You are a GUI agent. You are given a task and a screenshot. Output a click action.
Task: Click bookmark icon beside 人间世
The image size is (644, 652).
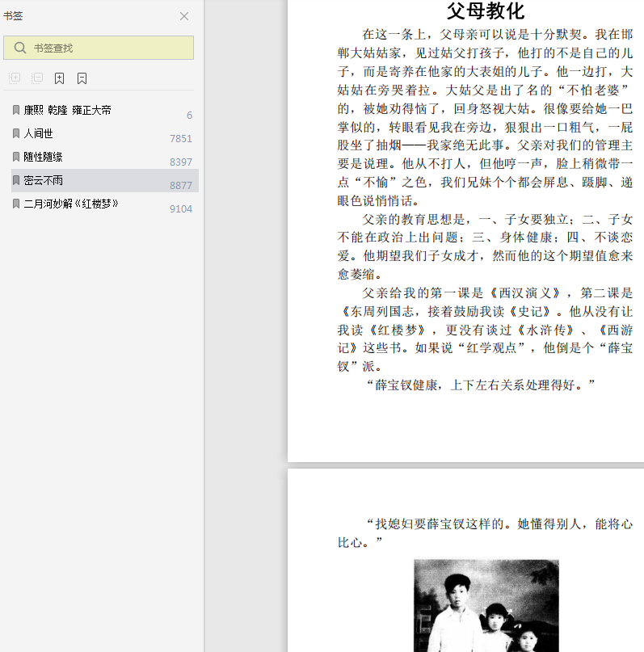click(x=16, y=133)
